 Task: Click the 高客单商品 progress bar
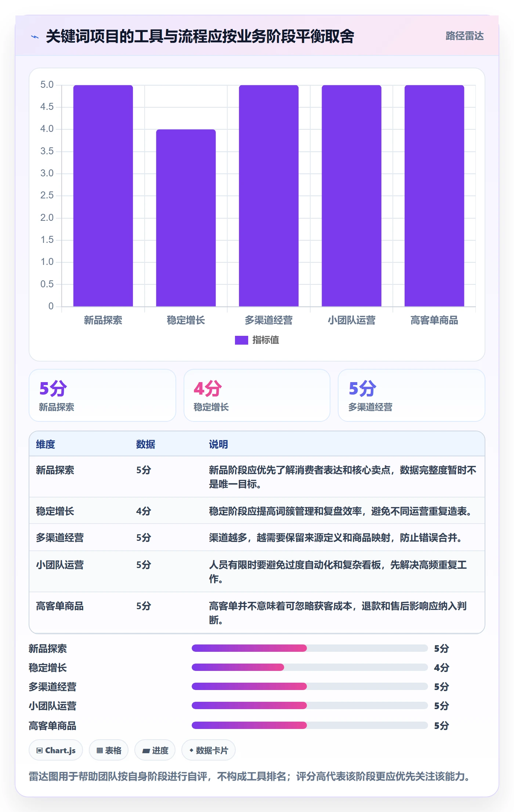pyautogui.click(x=310, y=725)
